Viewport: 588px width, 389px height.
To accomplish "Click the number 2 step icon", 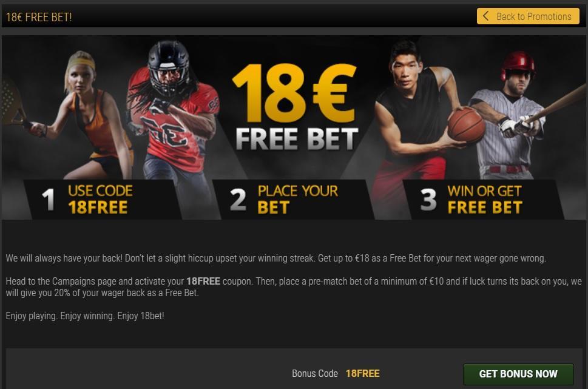I will coord(238,199).
